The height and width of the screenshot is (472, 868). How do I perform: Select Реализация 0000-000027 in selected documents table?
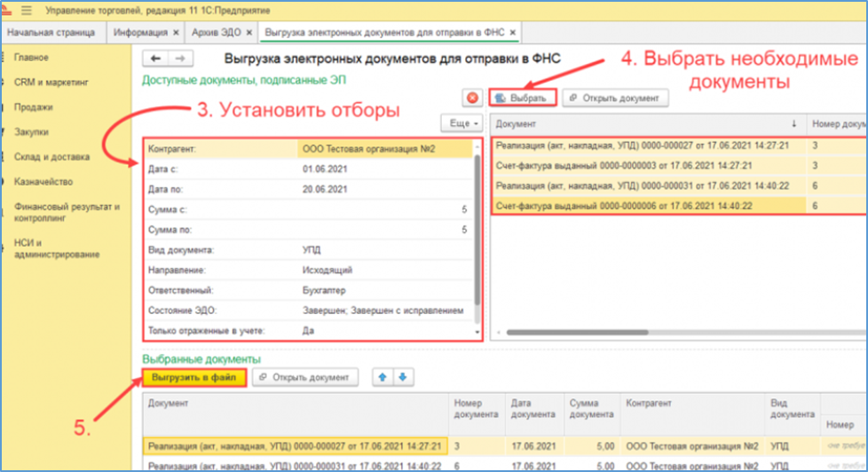pyautogui.click(x=295, y=446)
